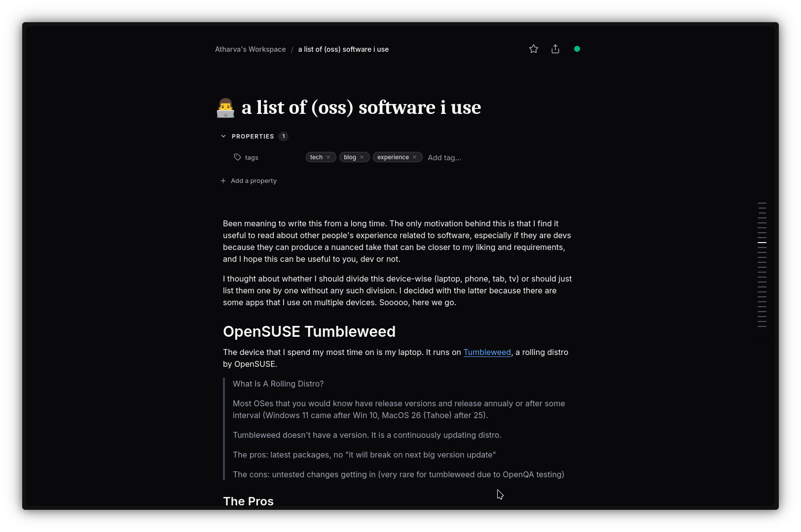The height and width of the screenshot is (532, 801).
Task: Remove the experience tag
Action: 414,157
